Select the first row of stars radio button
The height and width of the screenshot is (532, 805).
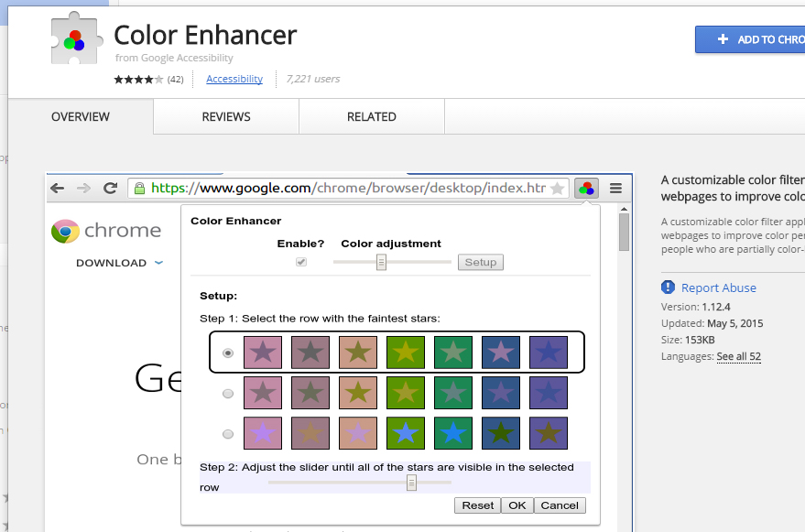[228, 353]
